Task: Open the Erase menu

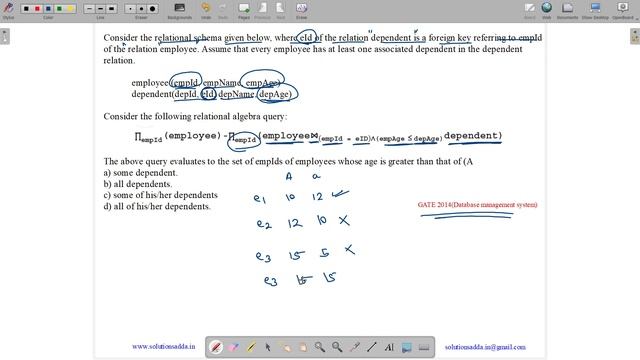Action: [x=301, y=11]
